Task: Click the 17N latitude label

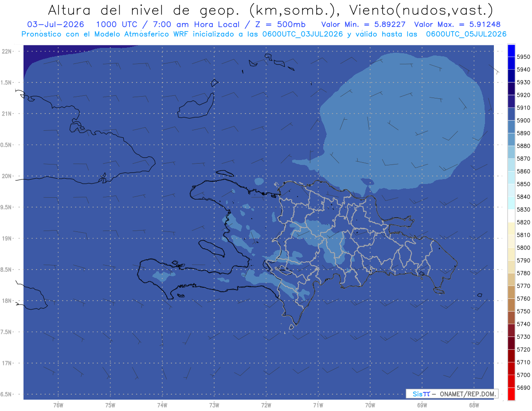Action: pos(6,363)
